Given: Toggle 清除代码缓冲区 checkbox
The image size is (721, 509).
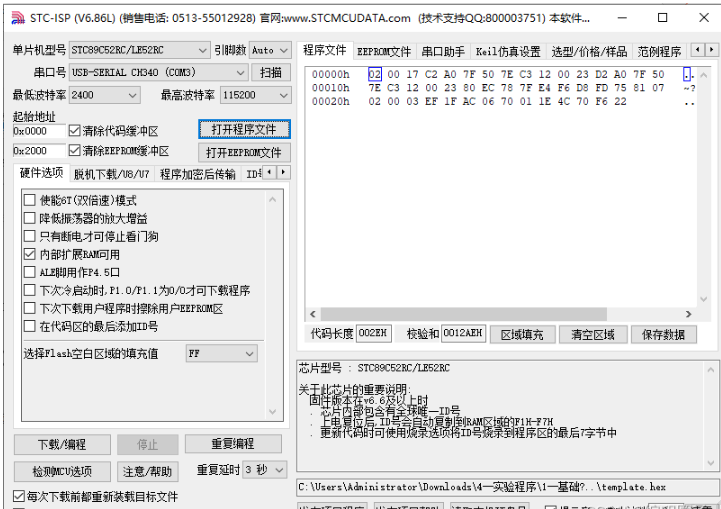Looking at the screenshot, I should pos(74,131).
